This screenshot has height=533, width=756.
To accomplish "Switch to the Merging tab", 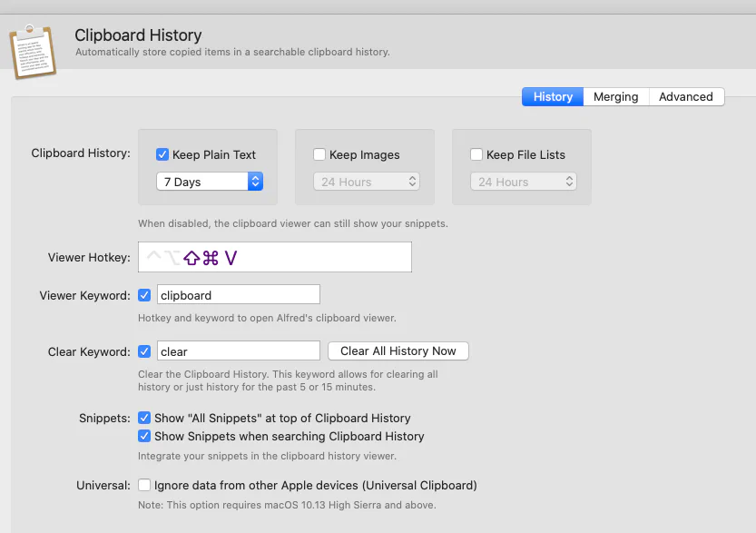I will click(615, 97).
